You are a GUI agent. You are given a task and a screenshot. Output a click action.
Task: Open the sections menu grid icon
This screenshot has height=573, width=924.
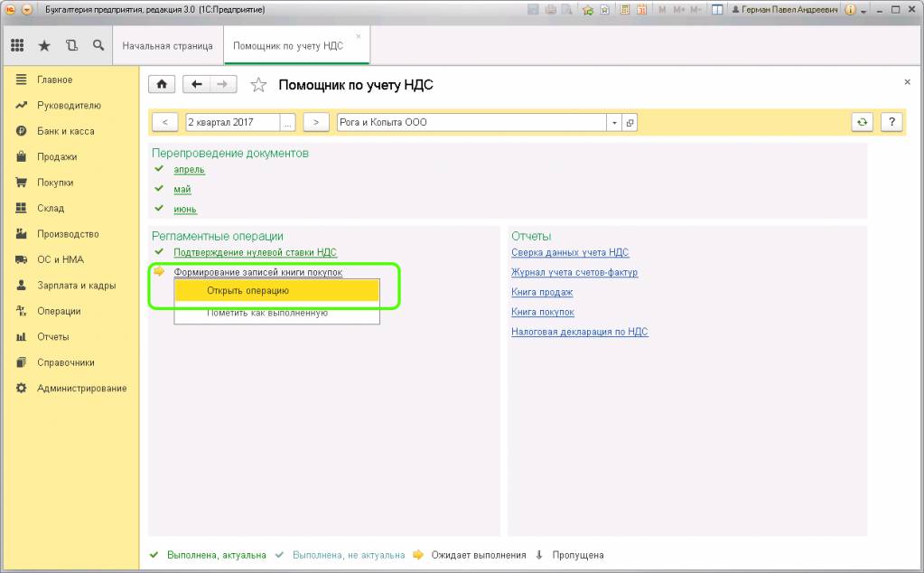pyautogui.click(x=17, y=45)
